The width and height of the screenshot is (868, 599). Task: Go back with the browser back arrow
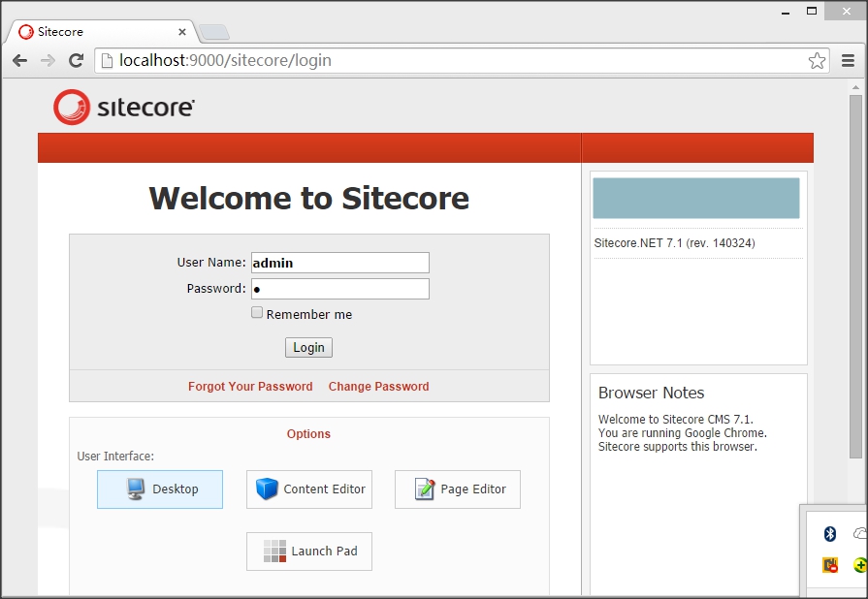[x=20, y=60]
